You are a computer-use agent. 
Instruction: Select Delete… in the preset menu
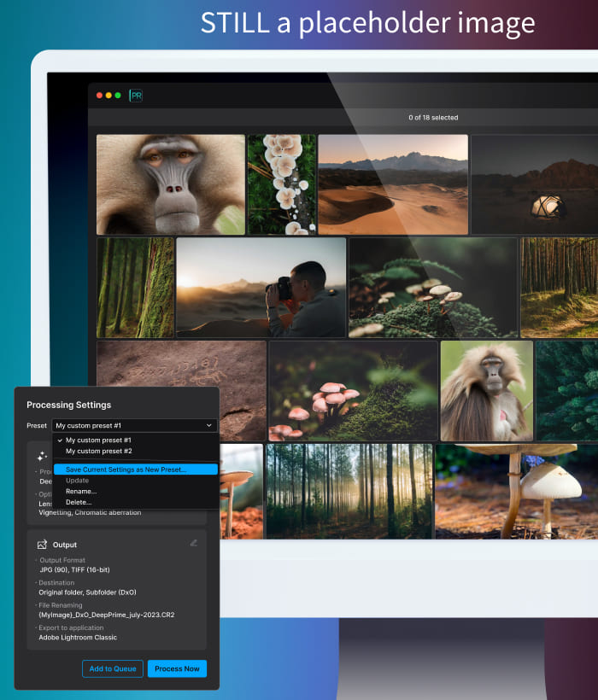tap(79, 502)
